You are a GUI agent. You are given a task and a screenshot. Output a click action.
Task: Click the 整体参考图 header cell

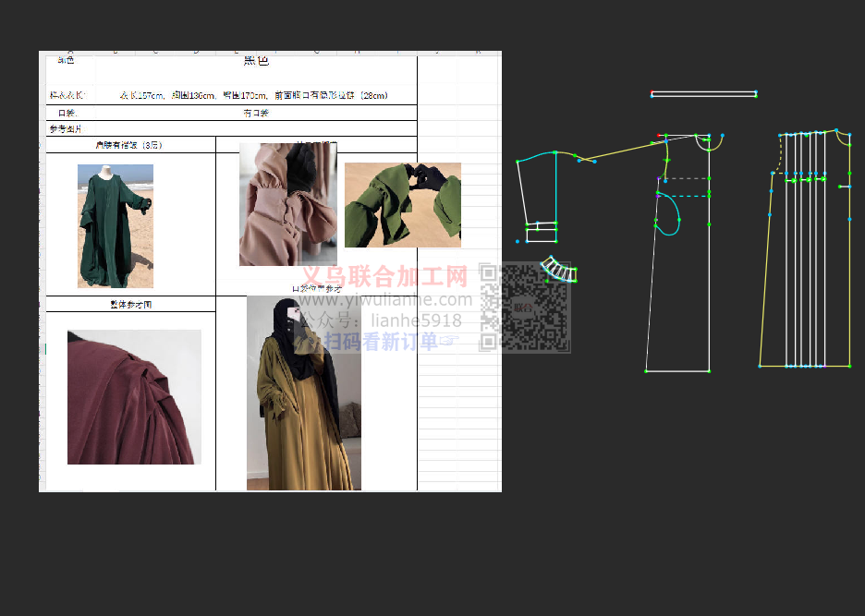130,304
